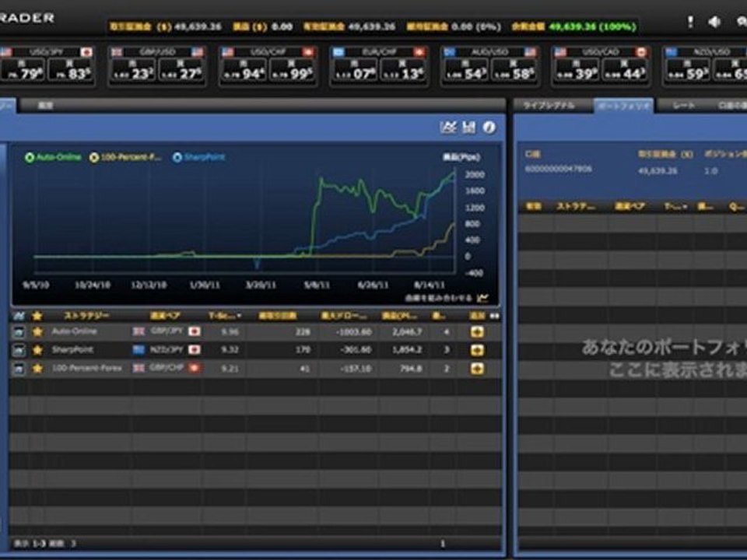This screenshot has height=560, width=747.
Task: Click the USD/CAD sell price 39
Action: pos(577,71)
